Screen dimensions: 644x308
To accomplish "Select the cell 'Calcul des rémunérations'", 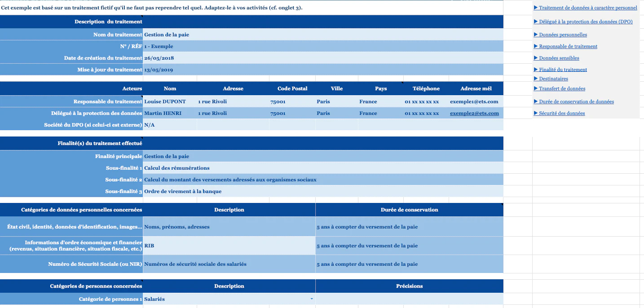I will (x=323, y=168).
